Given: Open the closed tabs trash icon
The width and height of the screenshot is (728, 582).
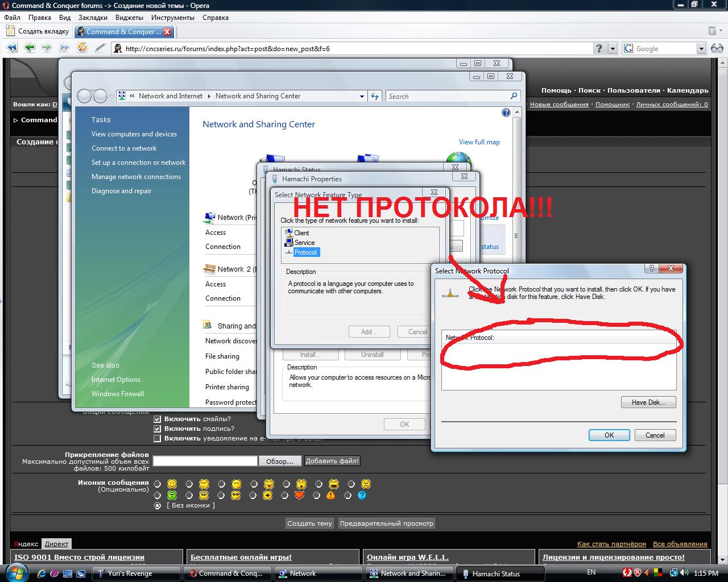Looking at the screenshot, I should coord(712,31).
